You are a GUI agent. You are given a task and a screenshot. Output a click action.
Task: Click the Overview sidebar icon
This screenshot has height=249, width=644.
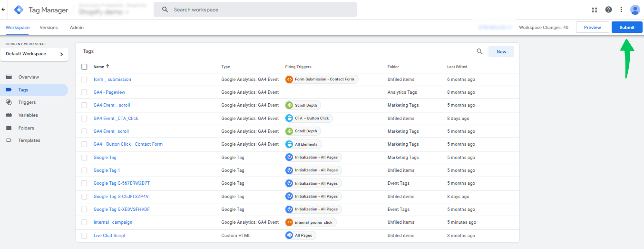(9, 77)
